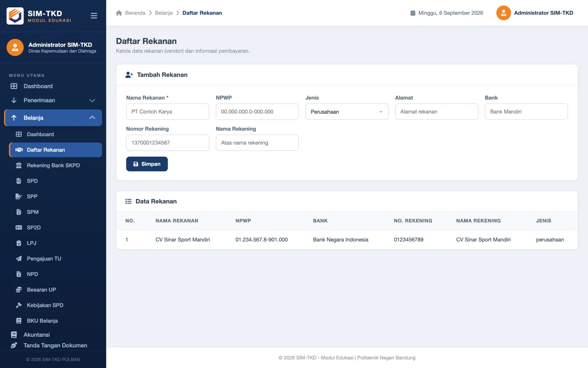Image resolution: width=588 pixels, height=368 pixels.
Task: Click the NPWP cell 01.234.567.8-901.000
Action: [262, 240]
